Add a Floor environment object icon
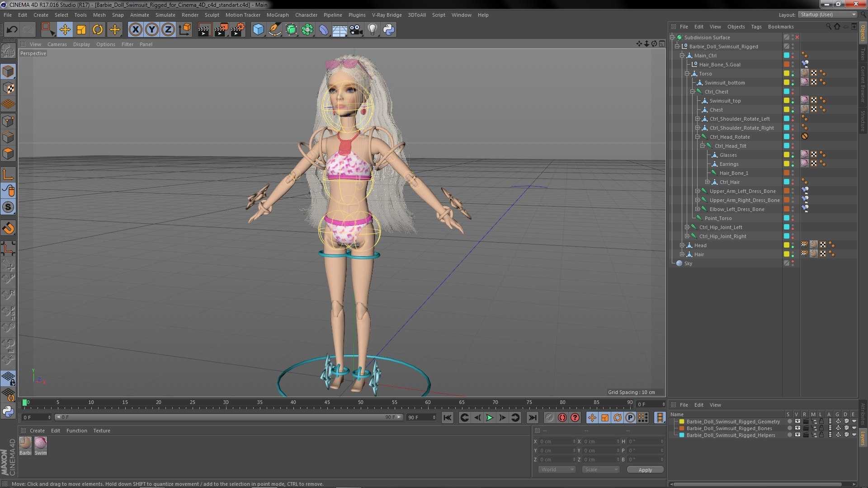868x488 pixels. click(340, 30)
